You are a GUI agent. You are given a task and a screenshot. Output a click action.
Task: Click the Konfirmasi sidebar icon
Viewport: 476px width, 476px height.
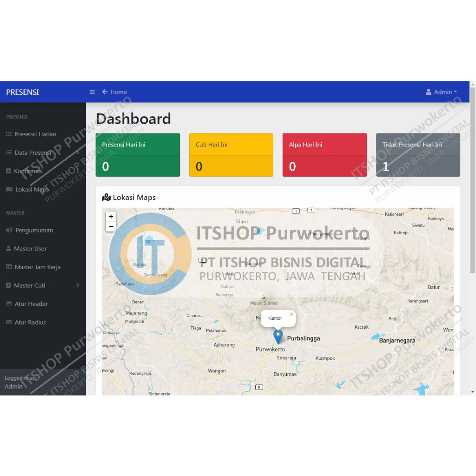(x=8, y=171)
